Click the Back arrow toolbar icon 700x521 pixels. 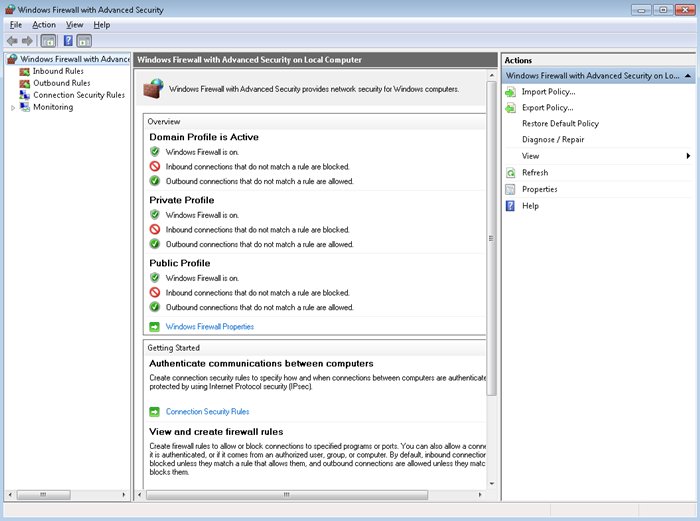click(x=12, y=41)
